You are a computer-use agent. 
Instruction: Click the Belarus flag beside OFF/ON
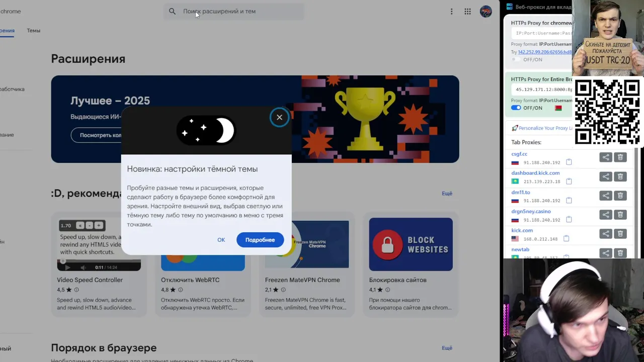[x=558, y=108]
